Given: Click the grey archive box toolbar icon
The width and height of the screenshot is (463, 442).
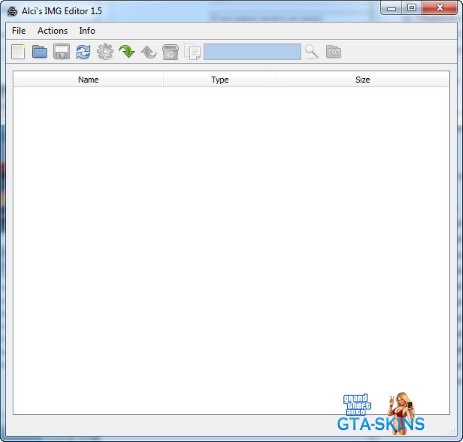Looking at the screenshot, I should (x=170, y=52).
